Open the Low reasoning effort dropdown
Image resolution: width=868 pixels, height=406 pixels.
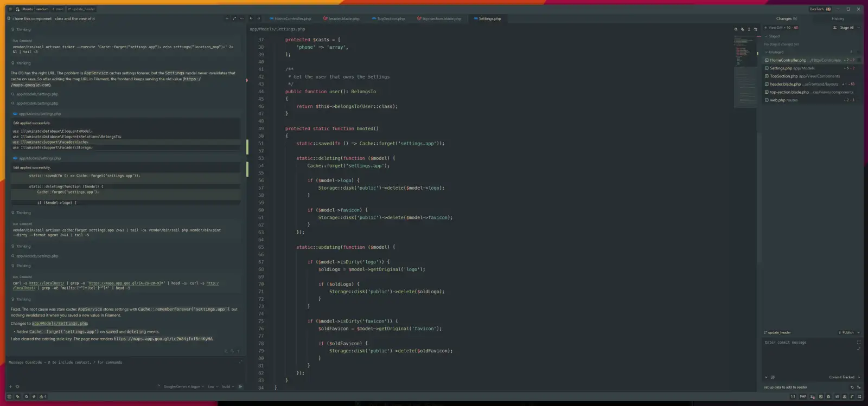tap(213, 386)
